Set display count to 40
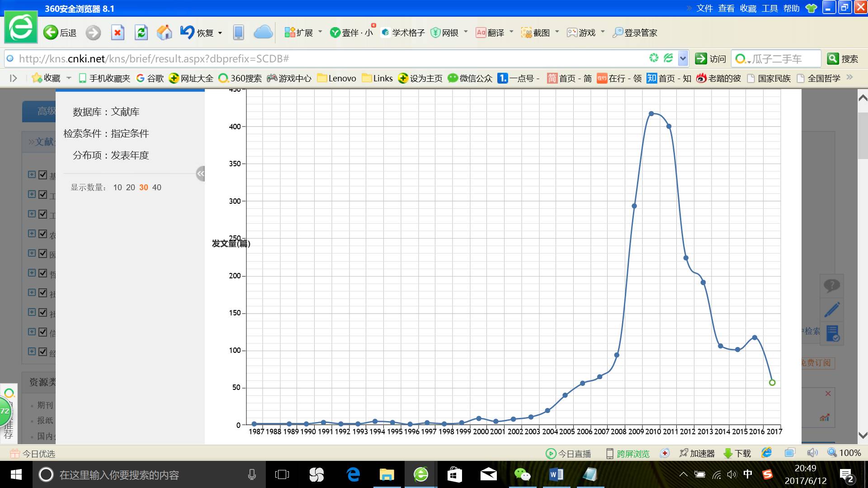The image size is (868, 488). [156, 188]
